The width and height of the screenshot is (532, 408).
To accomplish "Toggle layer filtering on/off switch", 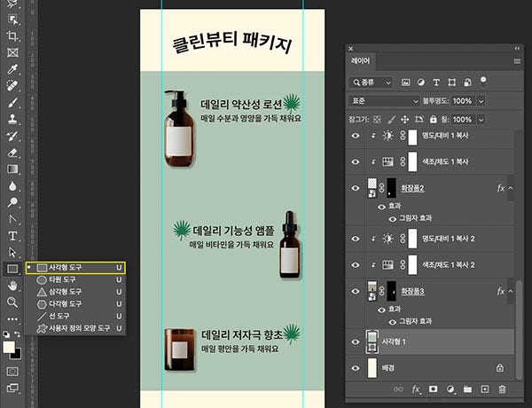I will (x=483, y=82).
